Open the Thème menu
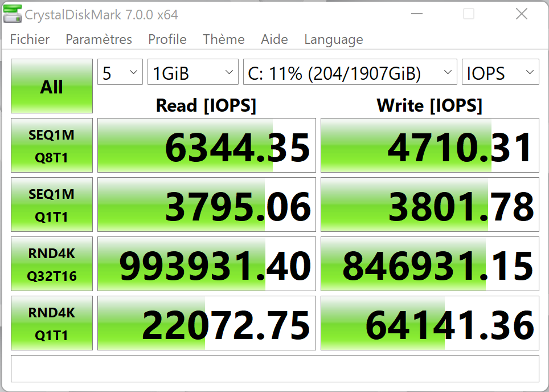This screenshot has width=549, height=392. coord(224,39)
